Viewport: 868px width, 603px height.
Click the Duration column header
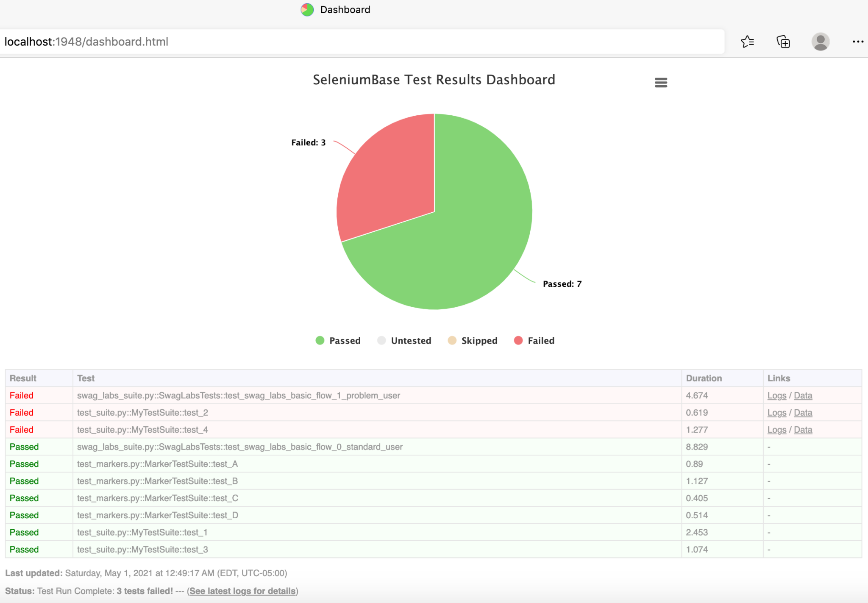(x=704, y=378)
